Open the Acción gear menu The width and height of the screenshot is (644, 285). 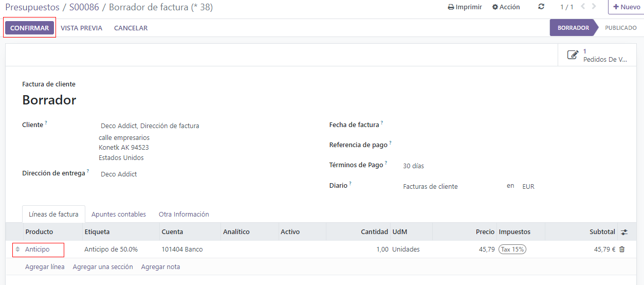coord(506,7)
